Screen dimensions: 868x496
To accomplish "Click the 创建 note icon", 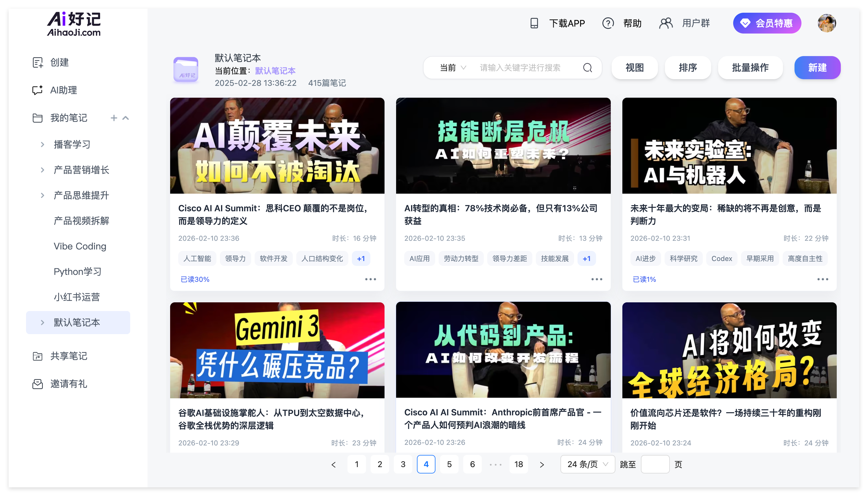I will tap(38, 62).
